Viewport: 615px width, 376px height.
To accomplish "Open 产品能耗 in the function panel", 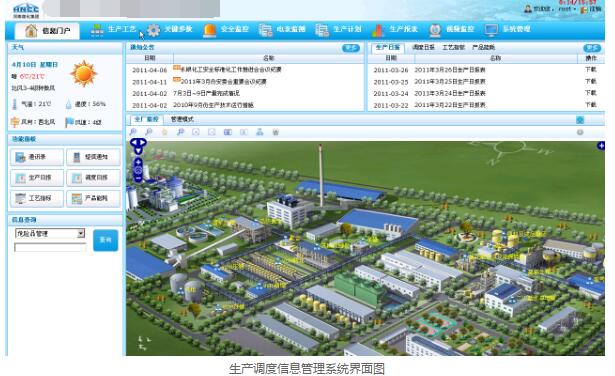I will tap(93, 198).
